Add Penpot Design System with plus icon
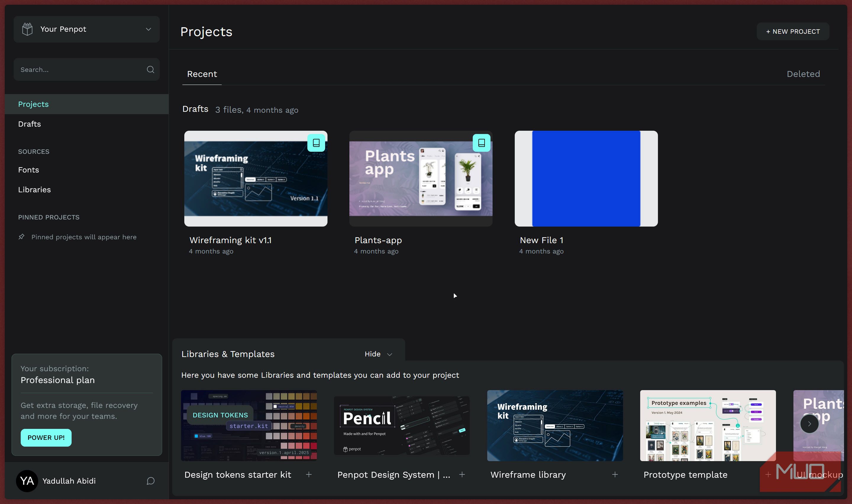 tap(462, 474)
